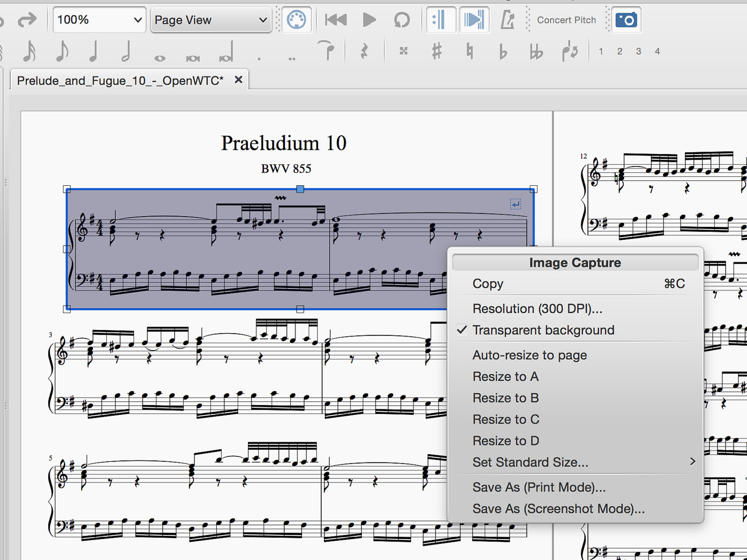747x560 pixels.
Task: Click top-left capture selection handle
Action: pos(67,189)
